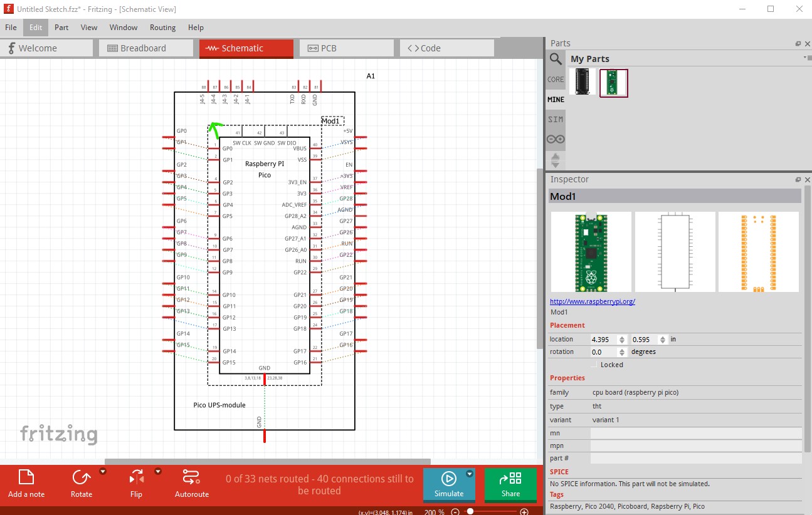Close the Parts panel
The height and width of the screenshot is (515, 812).
(x=808, y=44)
